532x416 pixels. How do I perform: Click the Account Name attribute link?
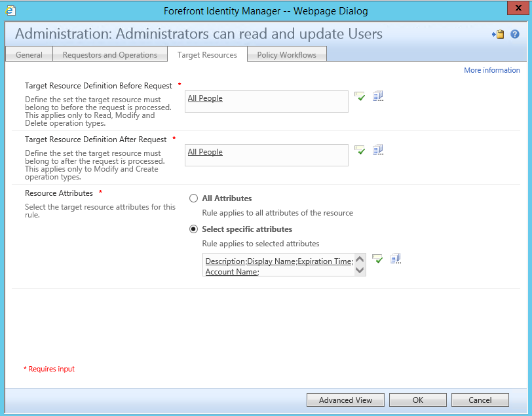231,272
